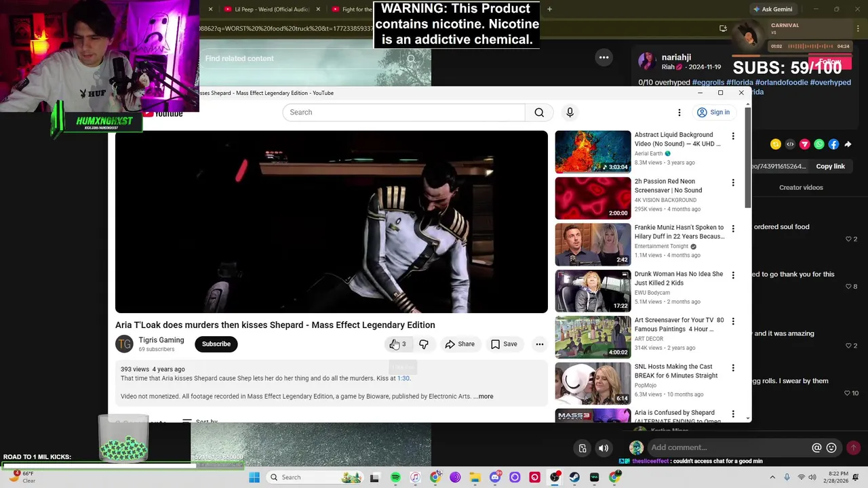Screen dimensions: 868x488
Task: Open File Explorer from taskbar
Action: (x=475, y=477)
